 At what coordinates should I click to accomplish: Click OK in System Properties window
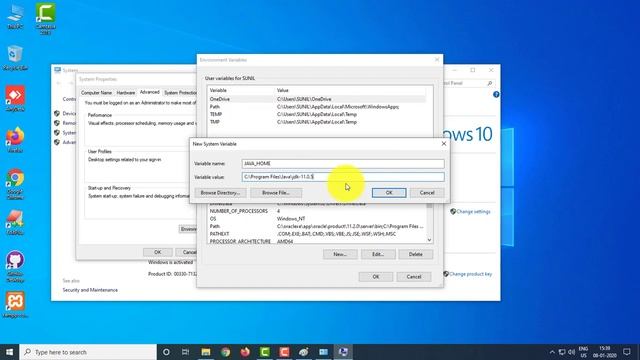click(158, 252)
